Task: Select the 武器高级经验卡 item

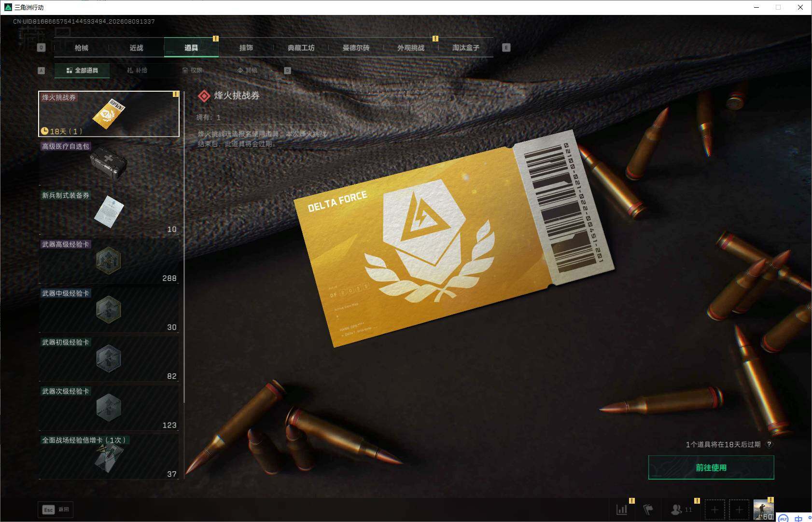Action: (109, 261)
